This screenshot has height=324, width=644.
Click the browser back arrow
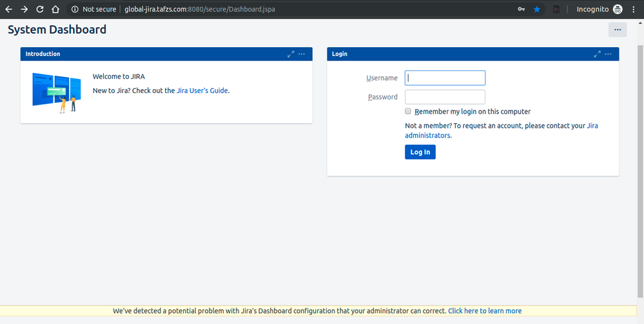8,9
